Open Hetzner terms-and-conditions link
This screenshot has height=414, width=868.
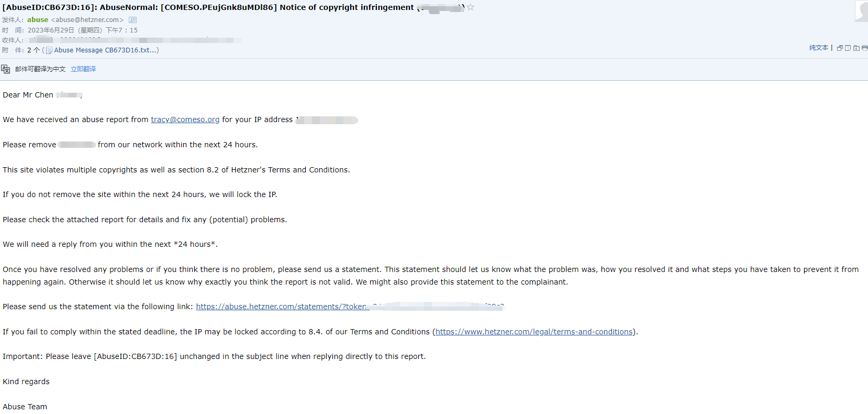point(534,332)
